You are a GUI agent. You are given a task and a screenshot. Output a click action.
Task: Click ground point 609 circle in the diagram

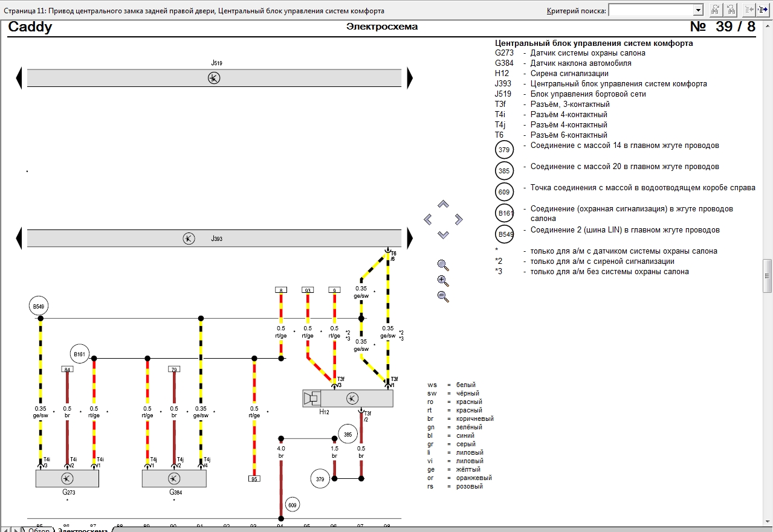[x=293, y=505]
